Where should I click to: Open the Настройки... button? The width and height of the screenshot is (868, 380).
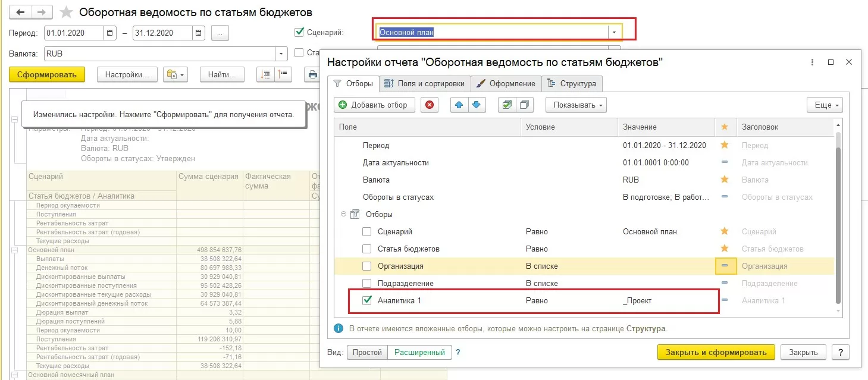tap(127, 74)
